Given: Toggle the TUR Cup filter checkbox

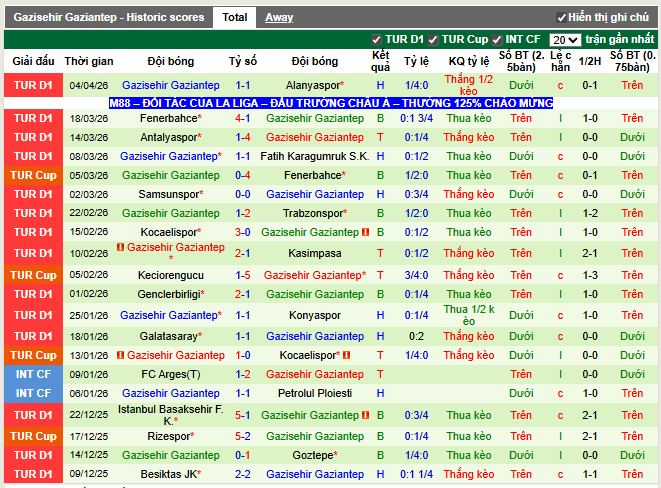Looking at the screenshot, I should (x=433, y=40).
